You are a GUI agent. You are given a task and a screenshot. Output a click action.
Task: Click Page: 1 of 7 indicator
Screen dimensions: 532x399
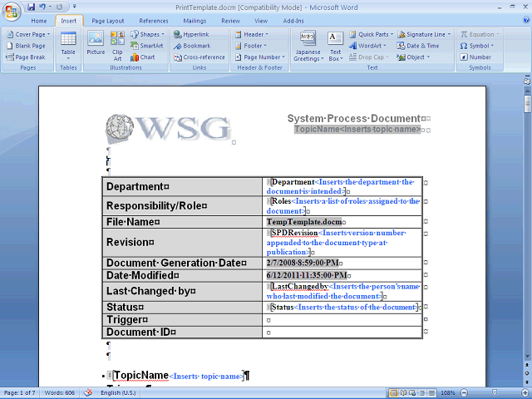[19, 393]
